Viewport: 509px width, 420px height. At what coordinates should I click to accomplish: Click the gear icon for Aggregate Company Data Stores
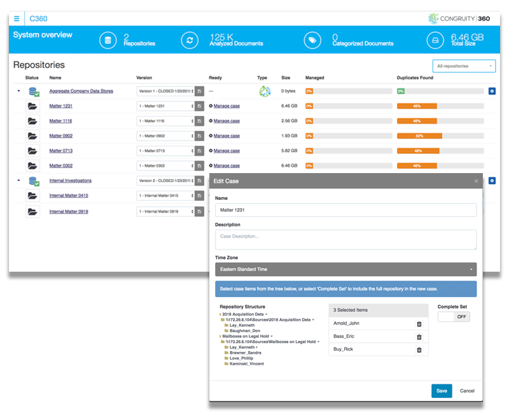tap(492, 91)
